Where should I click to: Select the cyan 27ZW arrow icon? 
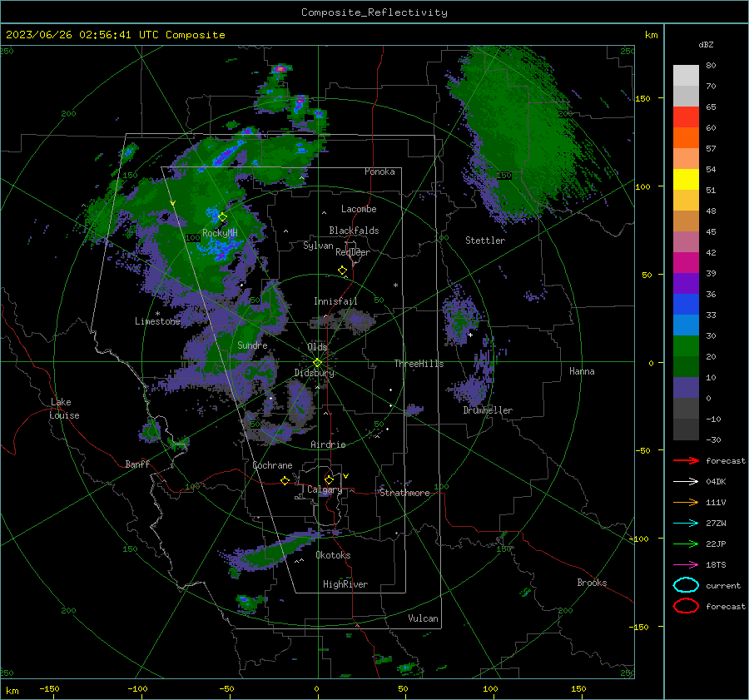(686, 524)
